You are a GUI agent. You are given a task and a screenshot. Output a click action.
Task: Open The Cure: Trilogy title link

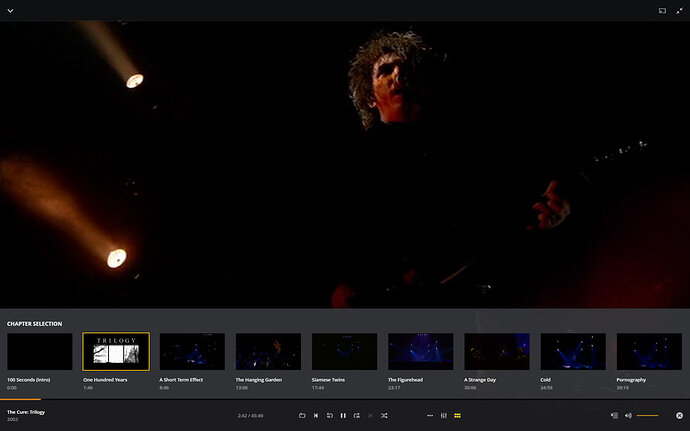tap(26, 412)
